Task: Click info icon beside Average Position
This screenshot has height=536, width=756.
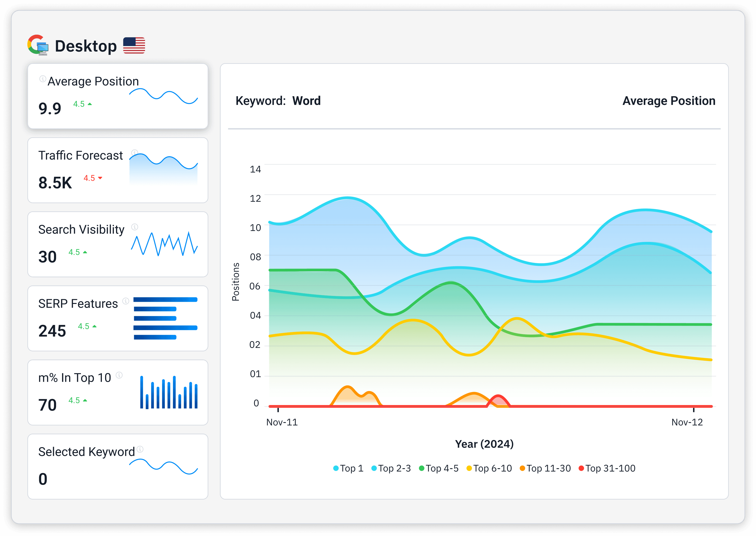Action: (43, 78)
